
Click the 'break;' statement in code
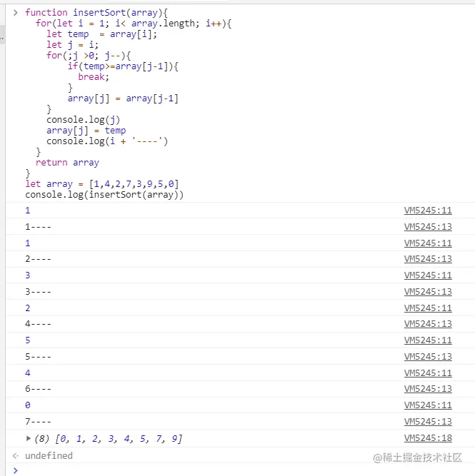(94, 77)
